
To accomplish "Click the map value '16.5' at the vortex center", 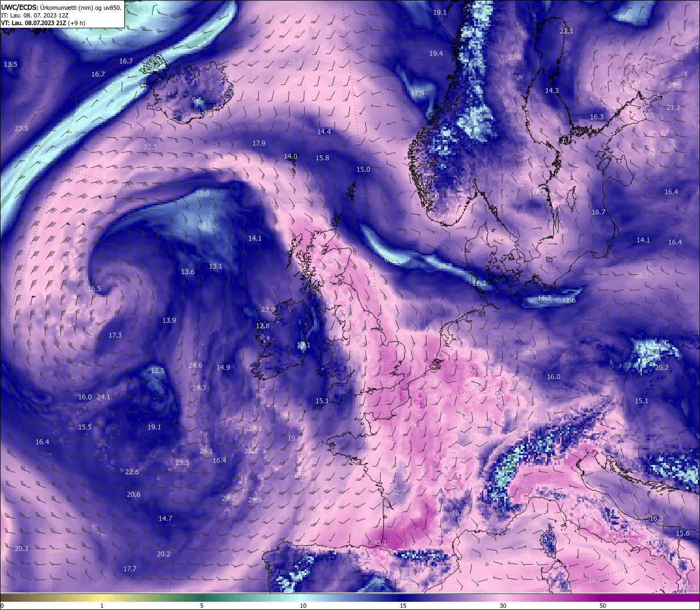I will [94, 288].
